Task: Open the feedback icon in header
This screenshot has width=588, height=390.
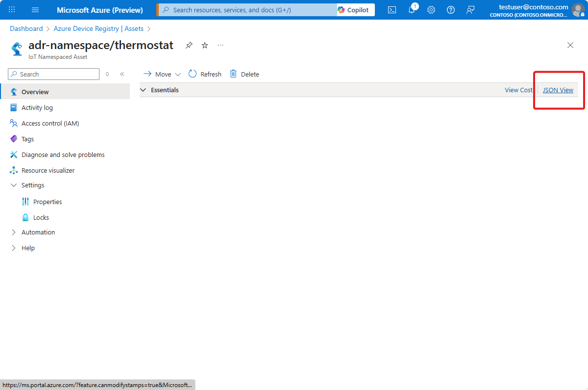Action: click(x=470, y=10)
